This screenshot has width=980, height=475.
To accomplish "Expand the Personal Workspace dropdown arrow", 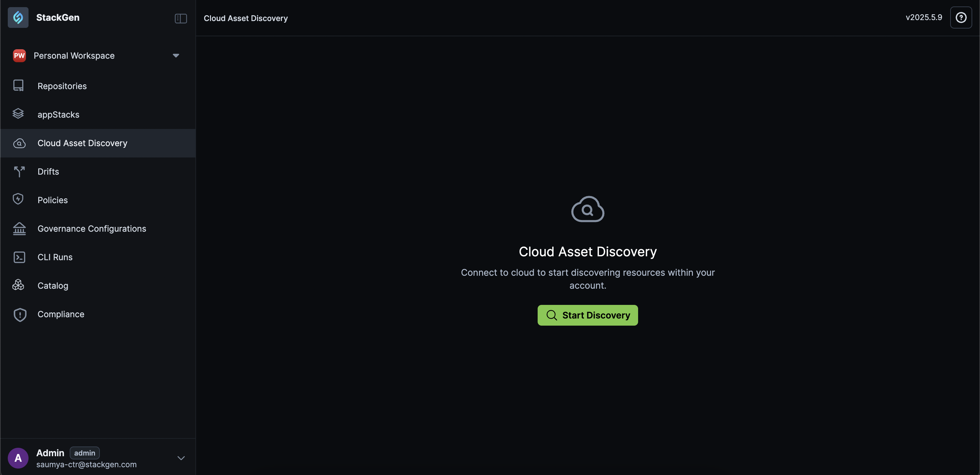I will [176, 55].
